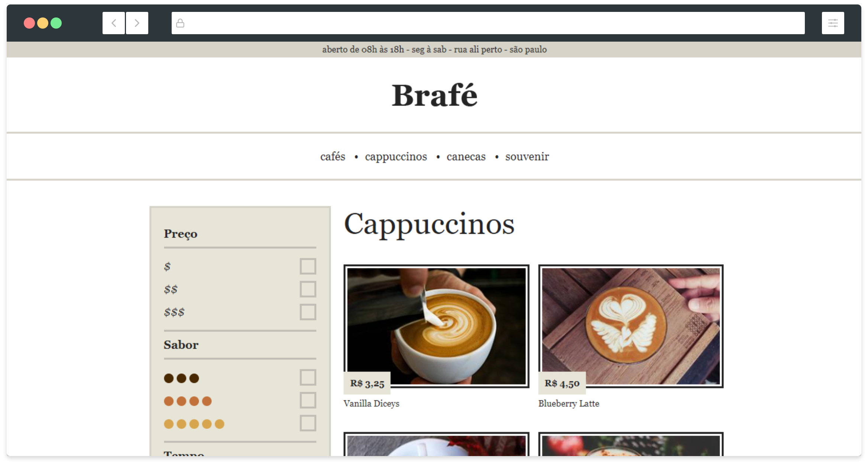Open the cafés navigation link
The image size is (868, 465).
(332, 156)
